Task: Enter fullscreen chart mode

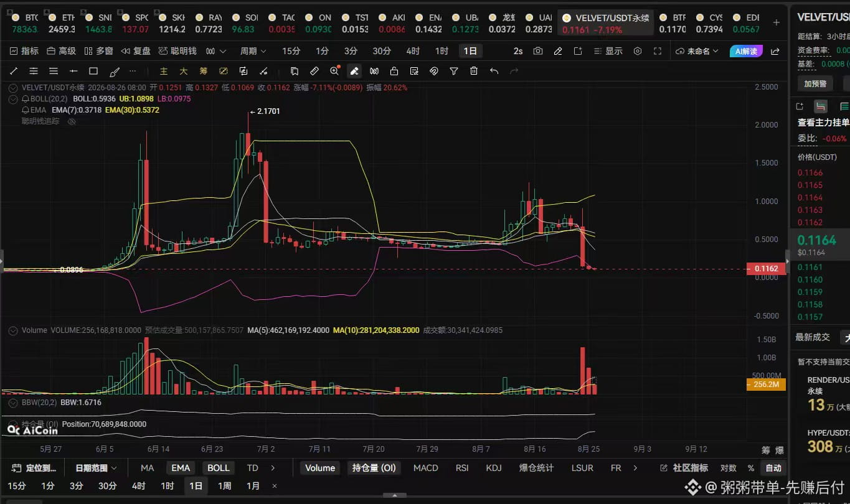Action: (658, 51)
